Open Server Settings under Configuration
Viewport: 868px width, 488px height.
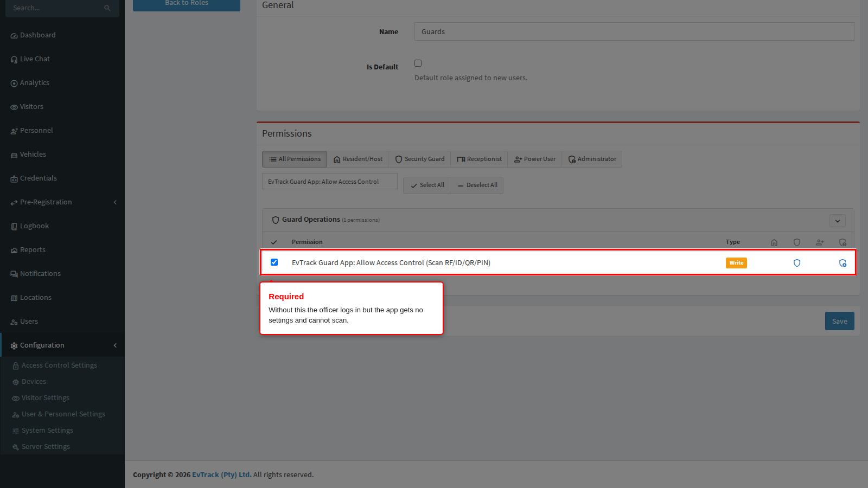pos(62,447)
